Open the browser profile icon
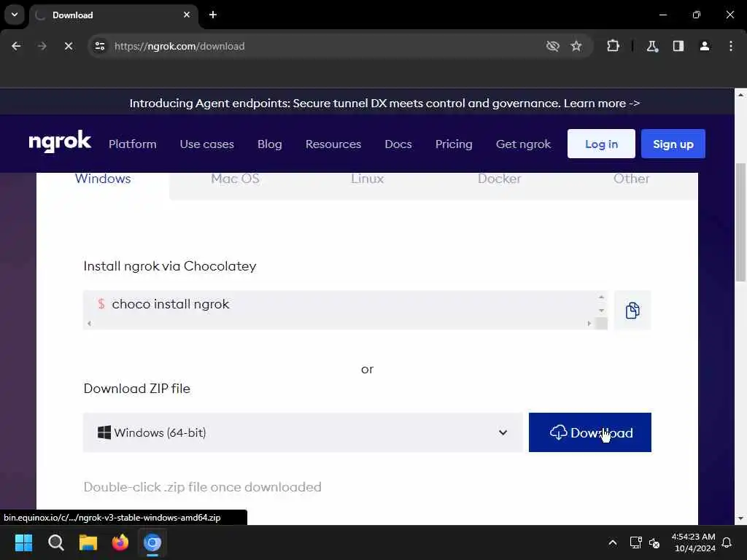The width and height of the screenshot is (747, 560). click(x=705, y=46)
